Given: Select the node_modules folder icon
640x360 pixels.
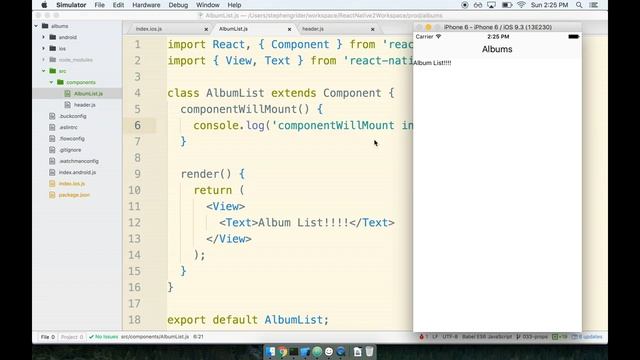Looking at the screenshot, I should tap(53, 60).
